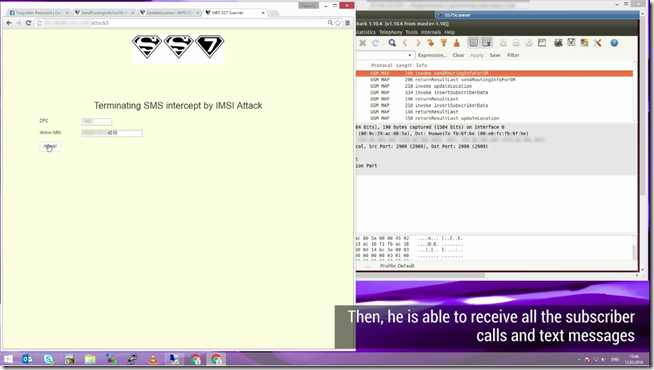654x370 pixels.
Task: Clear the display filter
Action: pos(458,55)
